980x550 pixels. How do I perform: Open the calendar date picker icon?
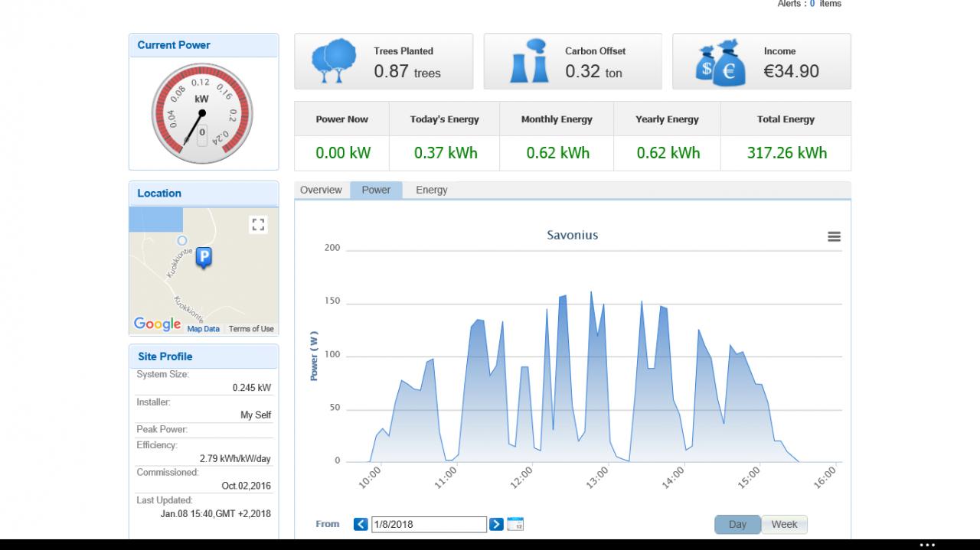click(x=515, y=524)
